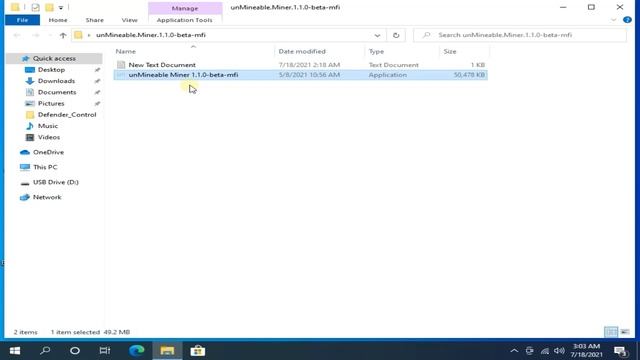Open taskbar Search magnifier
This screenshot has height=360, width=640.
pyautogui.click(x=45, y=351)
